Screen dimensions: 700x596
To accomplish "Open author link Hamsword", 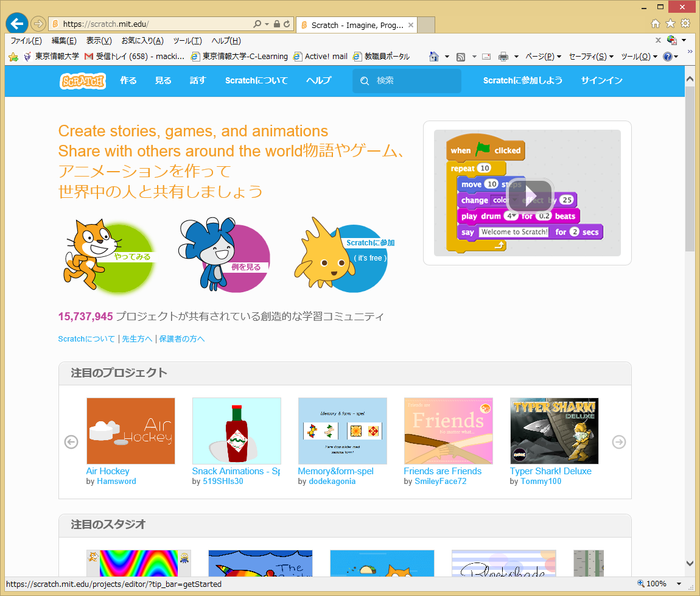I will click(x=116, y=482).
